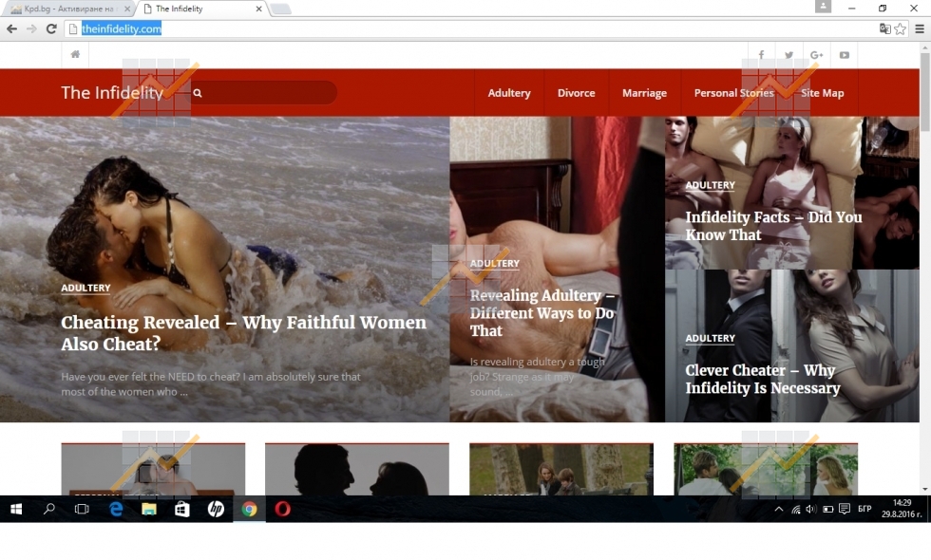
Task: Switch to the Kpd.bg browser tab
Action: [68, 9]
